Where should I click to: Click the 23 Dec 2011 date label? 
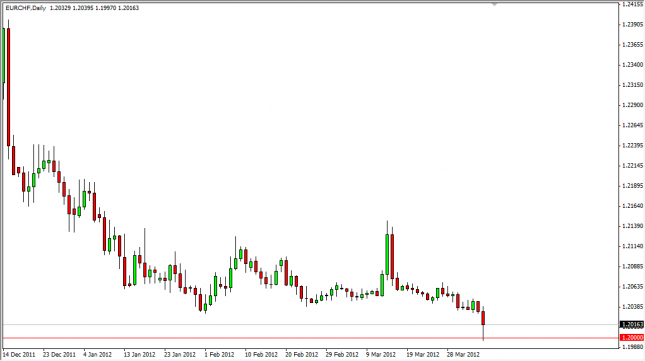coord(59,354)
